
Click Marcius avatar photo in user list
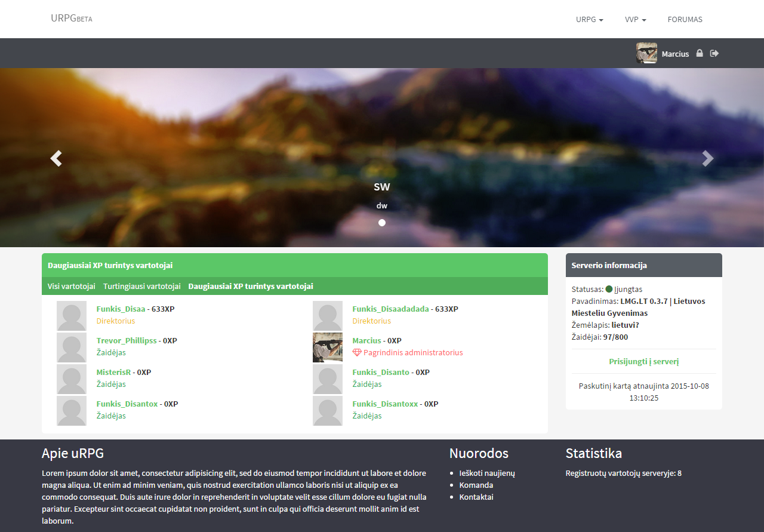(328, 348)
